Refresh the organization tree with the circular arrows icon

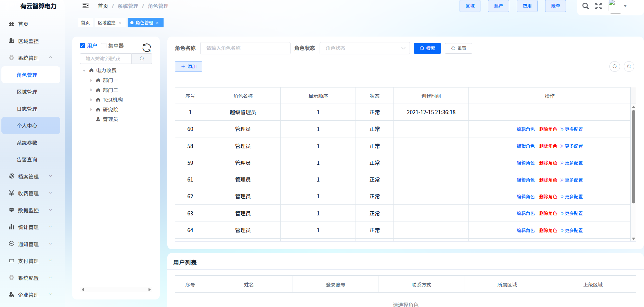tap(147, 48)
